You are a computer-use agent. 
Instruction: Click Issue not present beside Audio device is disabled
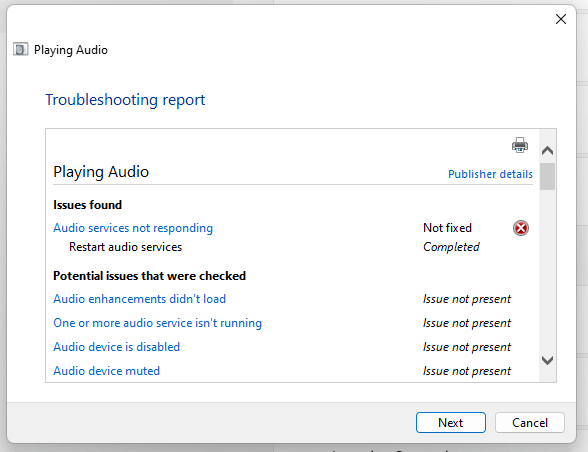(467, 347)
